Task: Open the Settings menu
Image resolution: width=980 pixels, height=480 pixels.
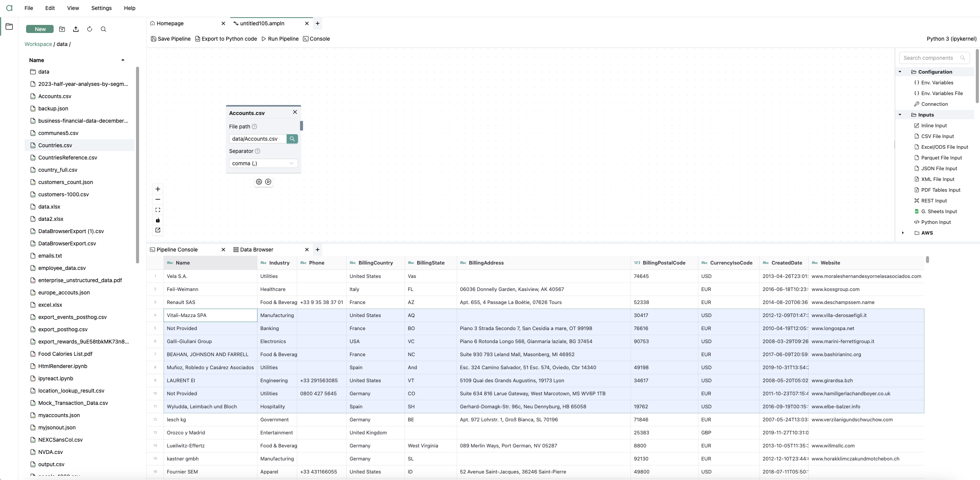Action: click(101, 8)
